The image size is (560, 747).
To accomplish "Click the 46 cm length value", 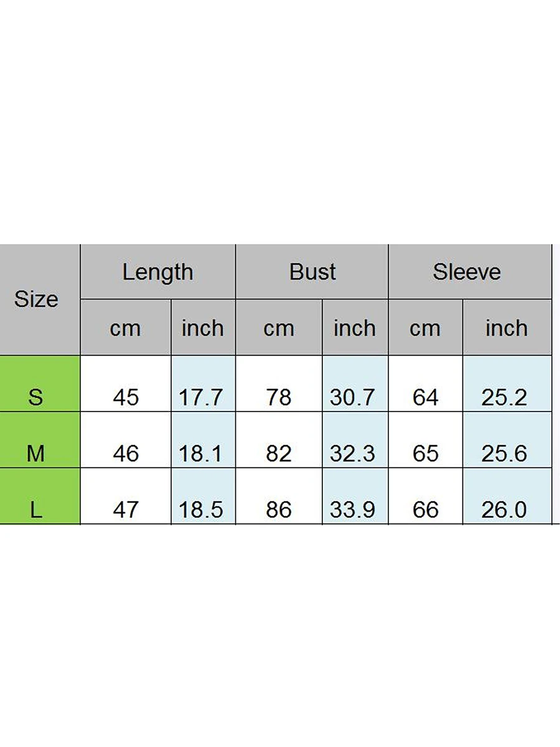I will pyautogui.click(x=126, y=454).
